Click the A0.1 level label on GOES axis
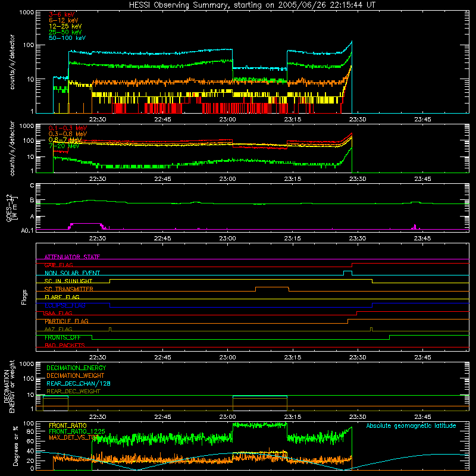Viewport: 476px width, 476px height. coord(27,231)
